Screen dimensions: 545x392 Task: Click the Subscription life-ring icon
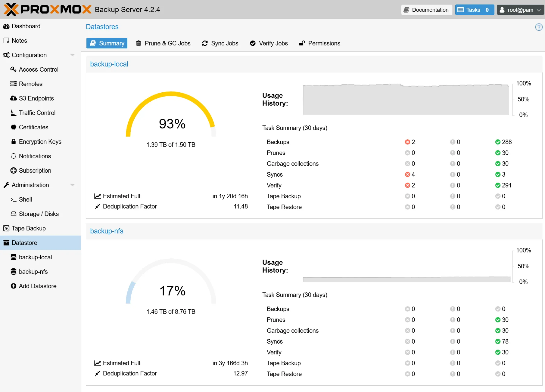[x=13, y=171]
